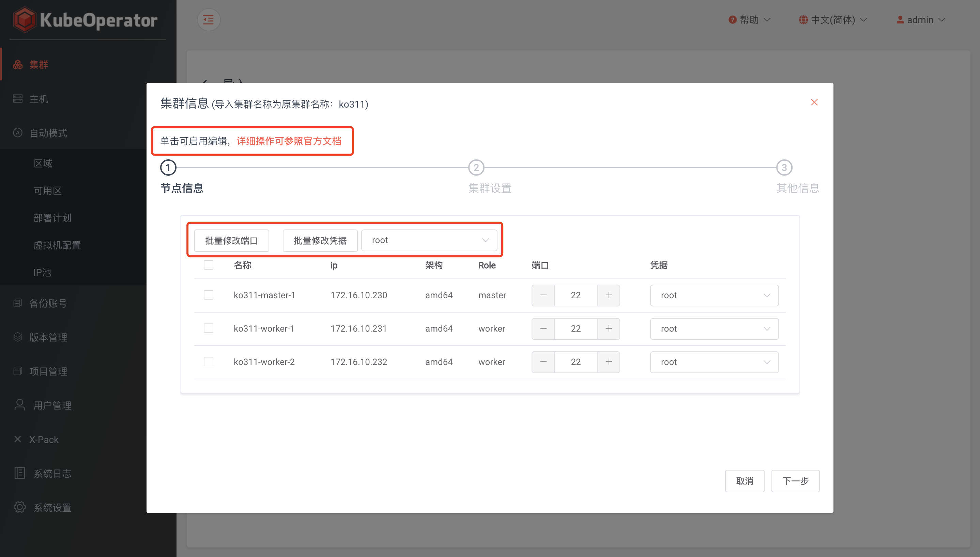Go to step 2 集群设置
This screenshot has width=980, height=557.
pyautogui.click(x=476, y=168)
